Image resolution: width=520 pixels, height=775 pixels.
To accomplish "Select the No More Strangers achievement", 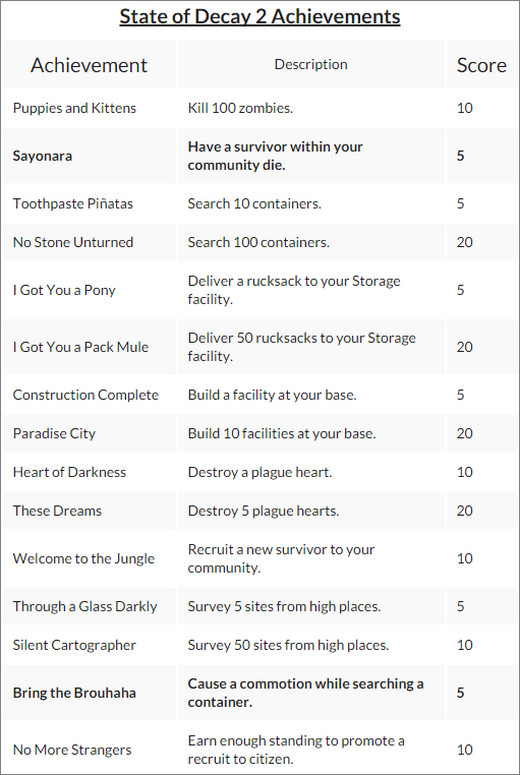I will coord(72,750).
